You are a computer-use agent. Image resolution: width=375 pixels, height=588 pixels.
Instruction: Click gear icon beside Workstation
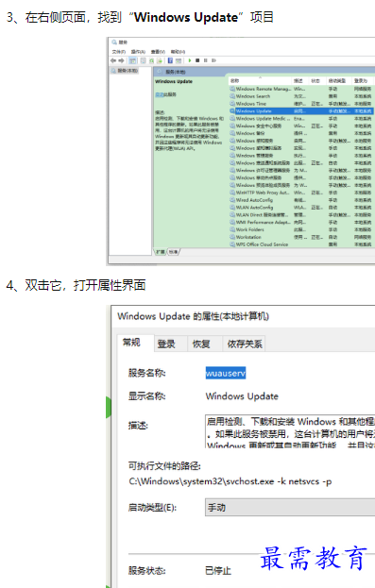[x=232, y=238]
